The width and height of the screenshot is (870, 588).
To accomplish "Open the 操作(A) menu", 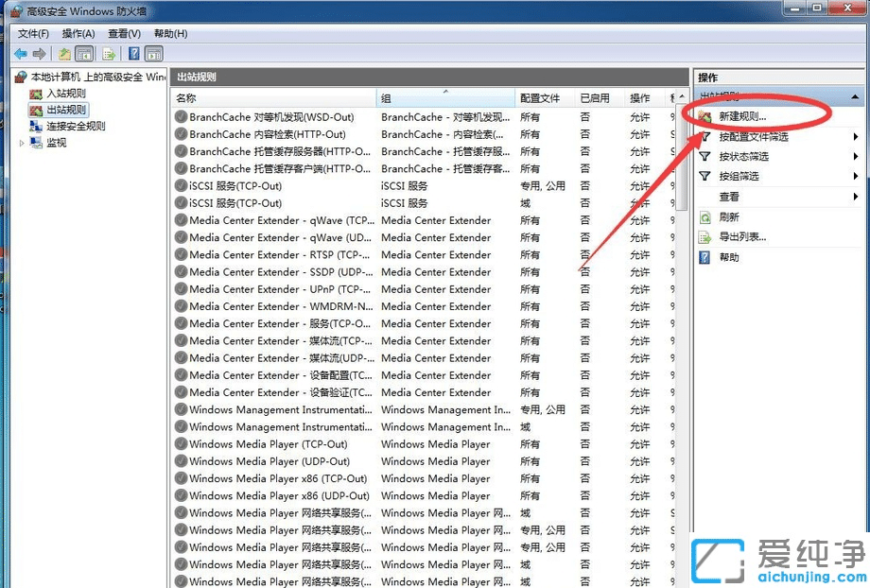I will [x=78, y=32].
